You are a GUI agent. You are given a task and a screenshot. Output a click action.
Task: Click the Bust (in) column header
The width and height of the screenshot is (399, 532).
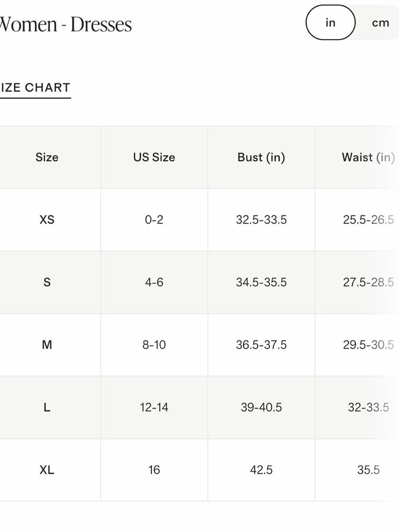261,157
